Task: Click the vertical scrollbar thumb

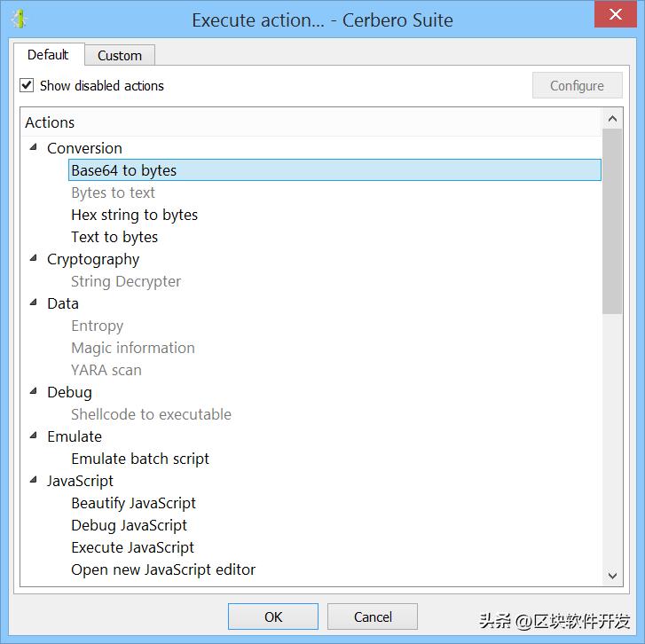Action: [612, 222]
